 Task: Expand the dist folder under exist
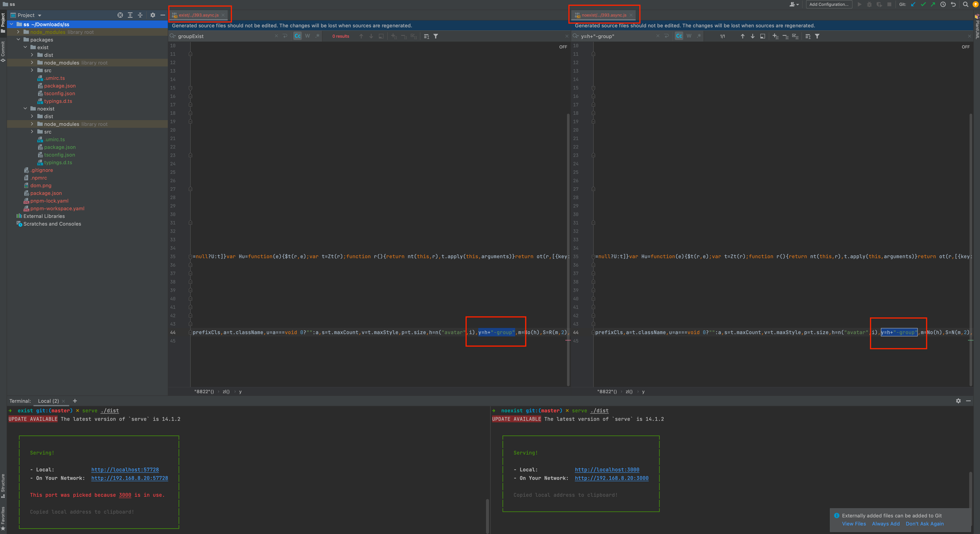coord(32,55)
